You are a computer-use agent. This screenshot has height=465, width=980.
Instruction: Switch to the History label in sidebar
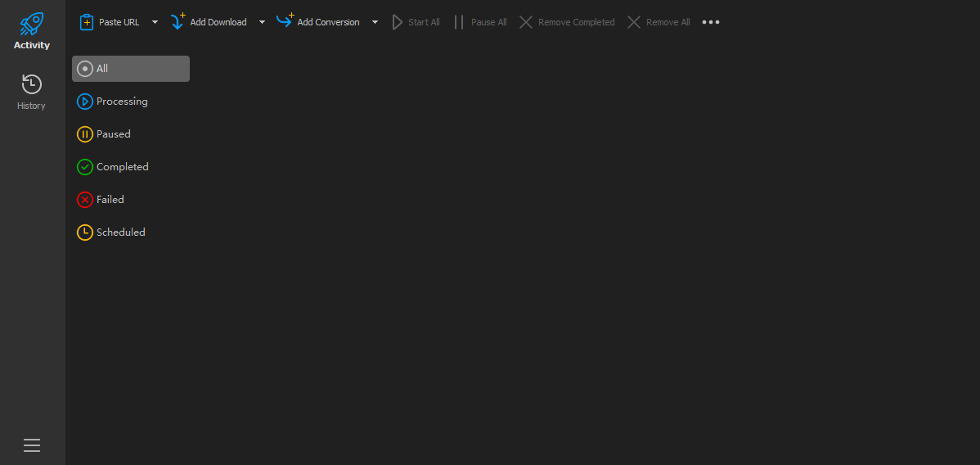click(31, 106)
